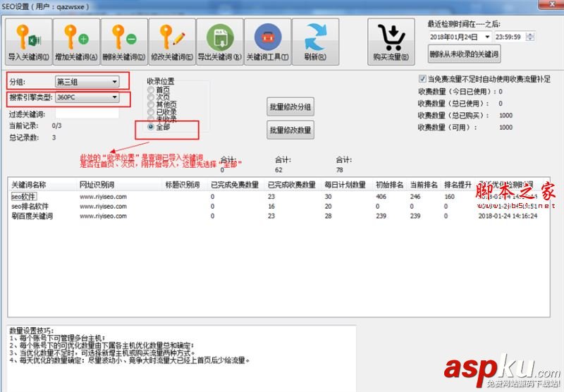The height and width of the screenshot is (392, 564).
Task: Click the Modify Keyword (修改关键词) pencil icon
Action: coord(172,42)
